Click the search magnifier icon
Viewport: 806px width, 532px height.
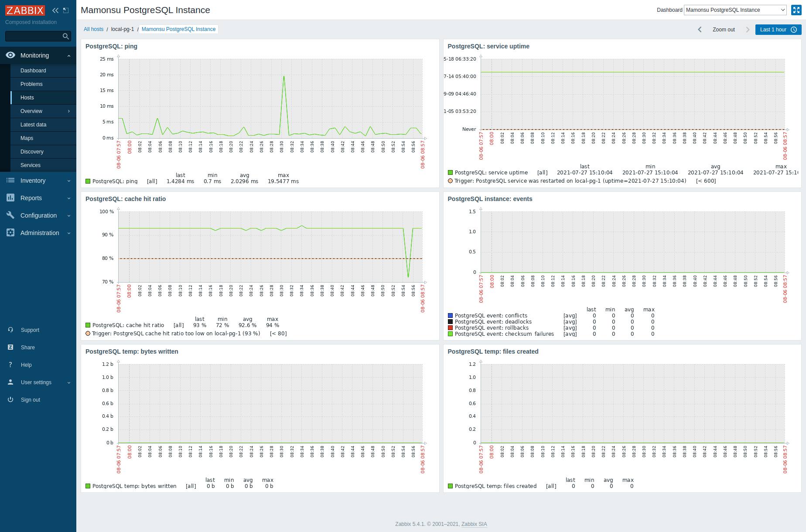[66, 36]
